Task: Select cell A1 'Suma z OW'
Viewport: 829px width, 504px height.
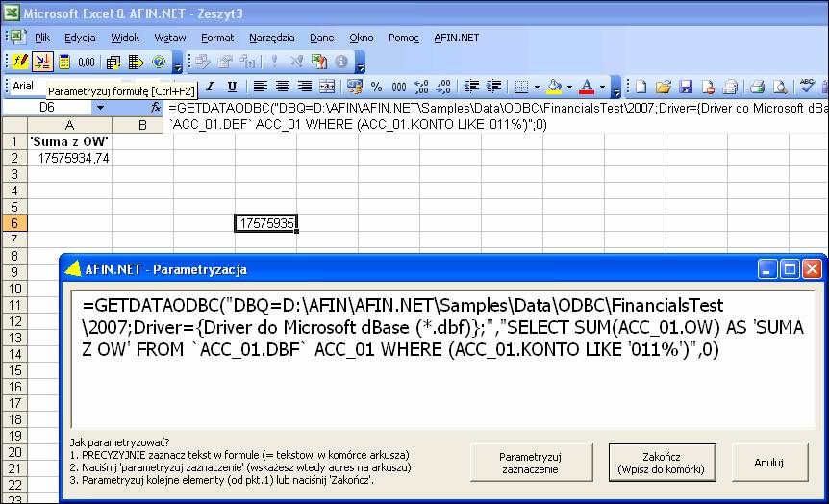Action: (x=70, y=141)
